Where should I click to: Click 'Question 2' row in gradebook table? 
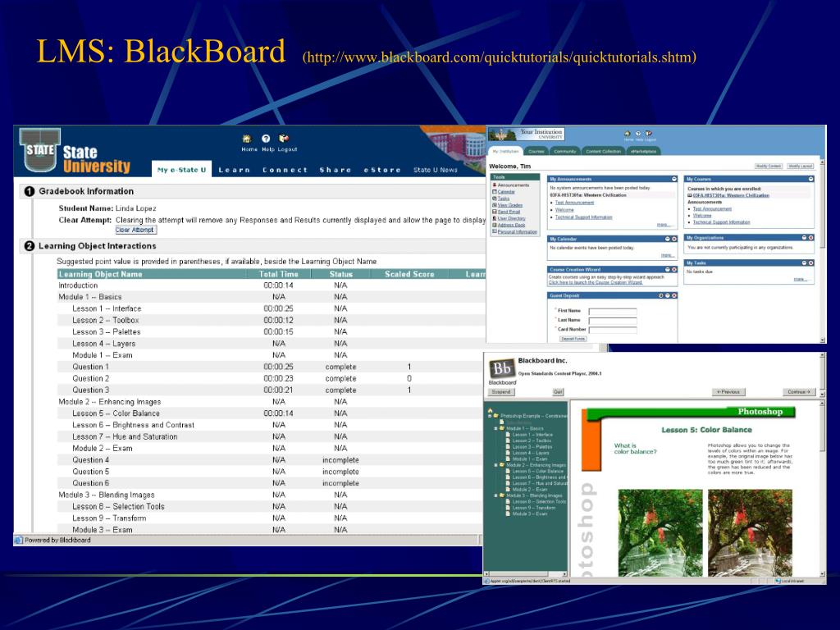pos(271,378)
